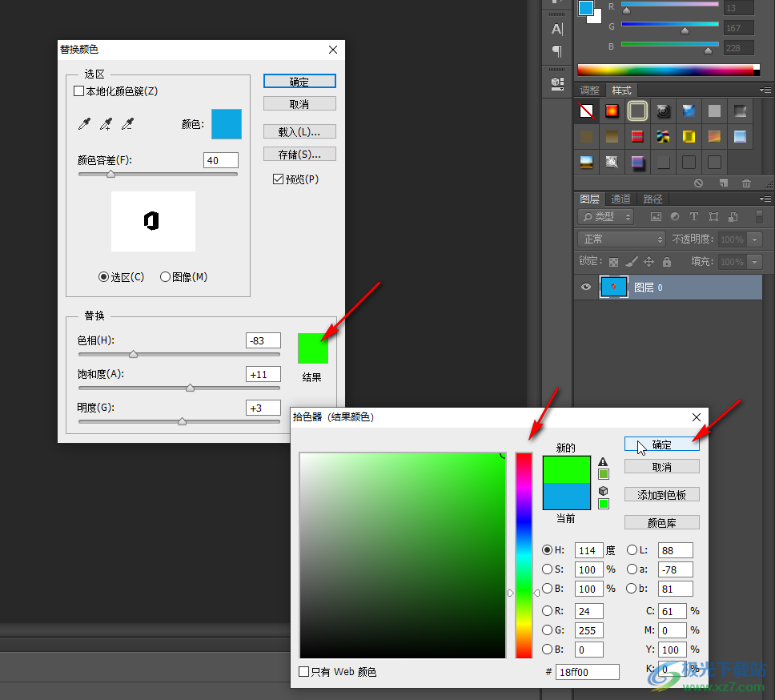Click the H degrees input field
This screenshot has width=775, height=700.
[x=588, y=550]
